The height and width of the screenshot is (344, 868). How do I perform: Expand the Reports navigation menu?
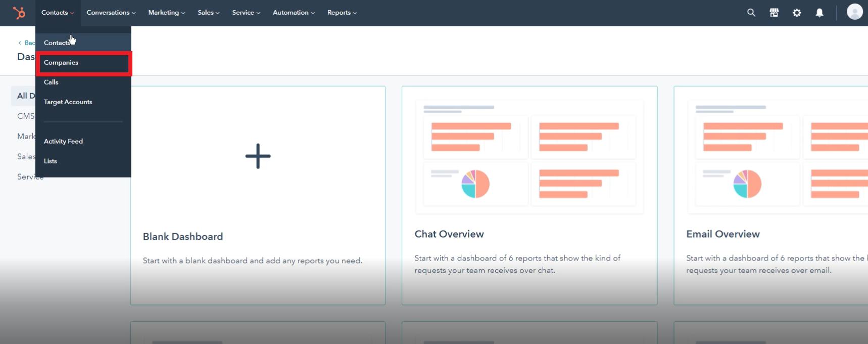click(342, 13)
